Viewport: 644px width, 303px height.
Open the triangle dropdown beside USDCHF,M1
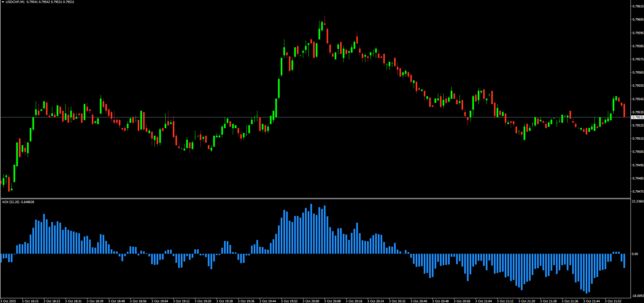point(3,2)
